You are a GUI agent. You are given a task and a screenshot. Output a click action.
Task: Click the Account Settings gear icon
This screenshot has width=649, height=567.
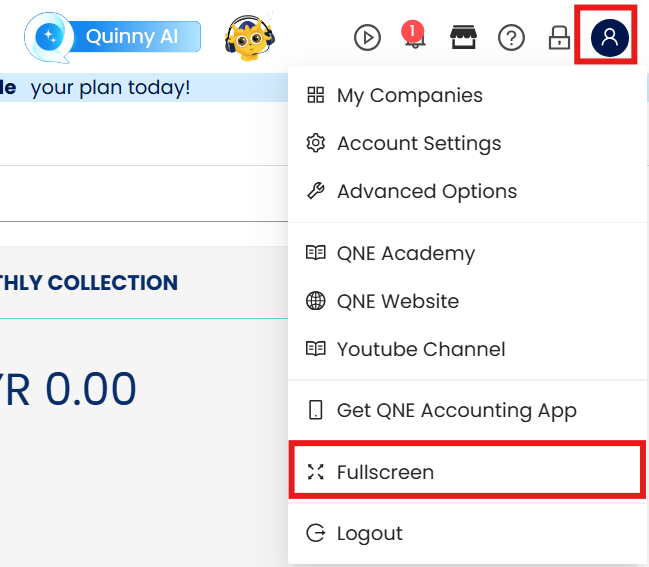[316, 143]
